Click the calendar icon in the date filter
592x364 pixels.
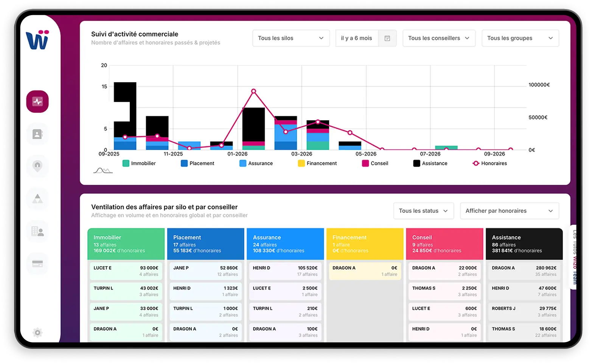[x=387, y=38]
